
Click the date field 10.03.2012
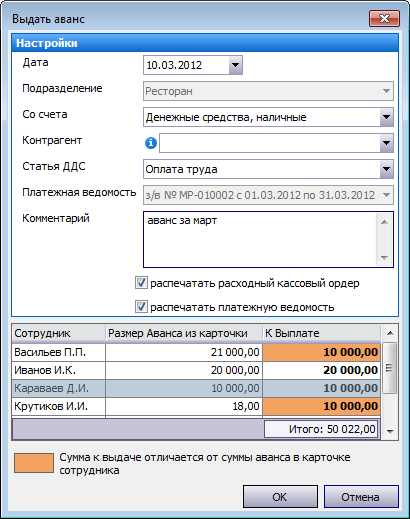click(x=186, y=65)
